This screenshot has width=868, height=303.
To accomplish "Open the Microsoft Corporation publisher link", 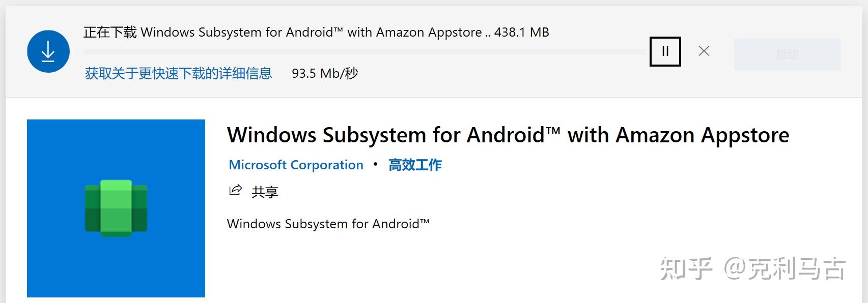I will tap(296, 165).
